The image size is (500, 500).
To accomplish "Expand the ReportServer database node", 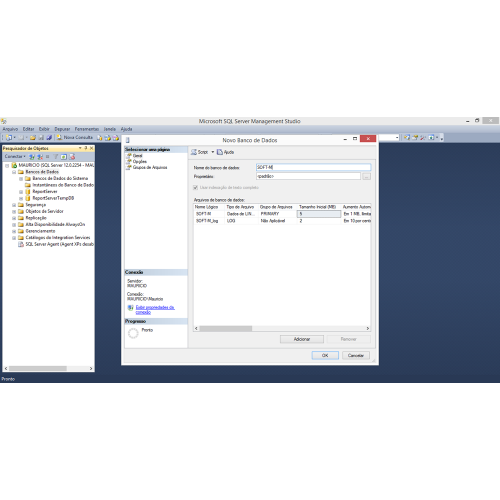I will (21, 192).
